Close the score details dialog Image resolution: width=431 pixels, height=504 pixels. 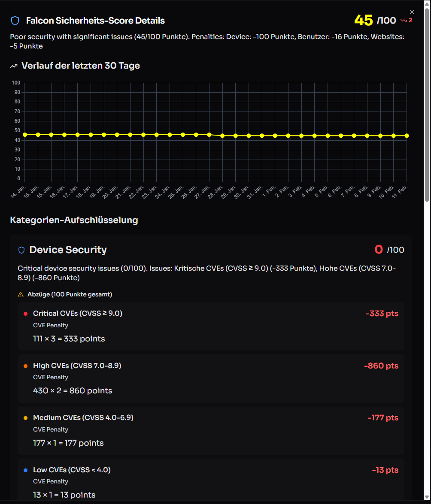click(412, 12)
